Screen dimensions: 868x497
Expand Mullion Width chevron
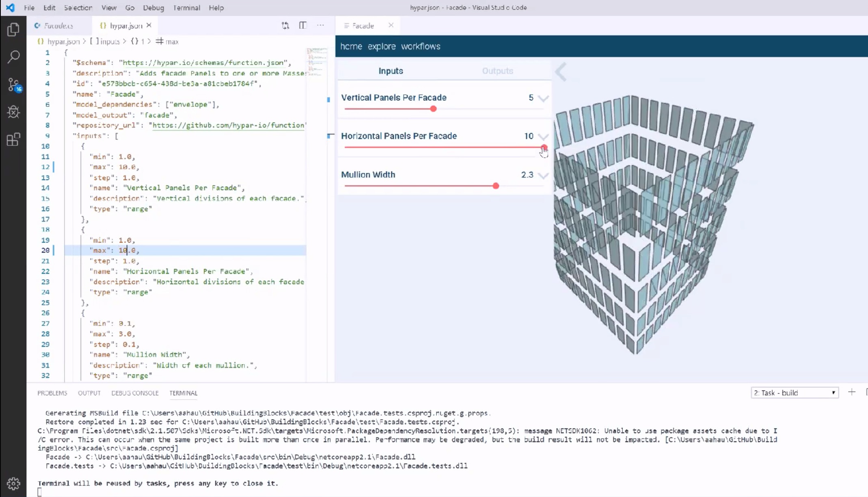543,176
